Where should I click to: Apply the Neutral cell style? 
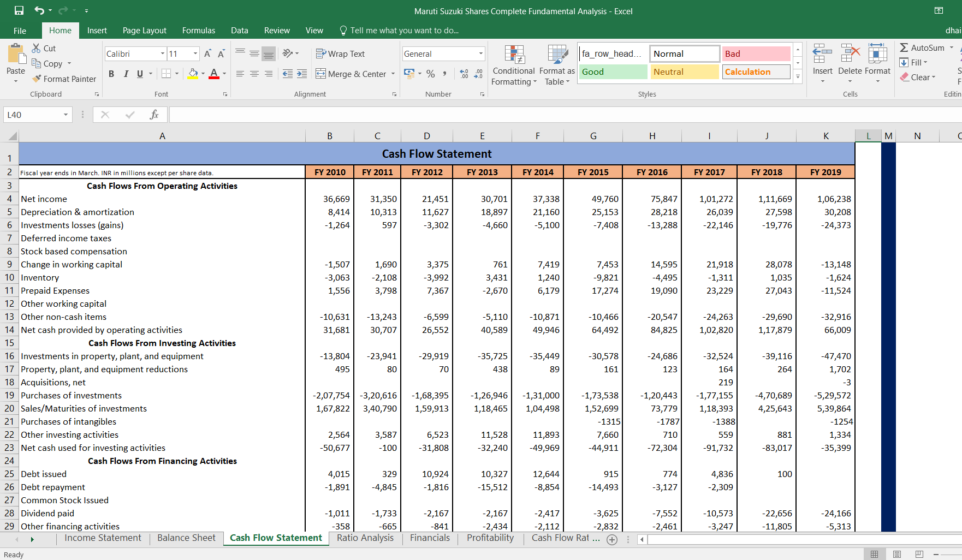(685, 72)
